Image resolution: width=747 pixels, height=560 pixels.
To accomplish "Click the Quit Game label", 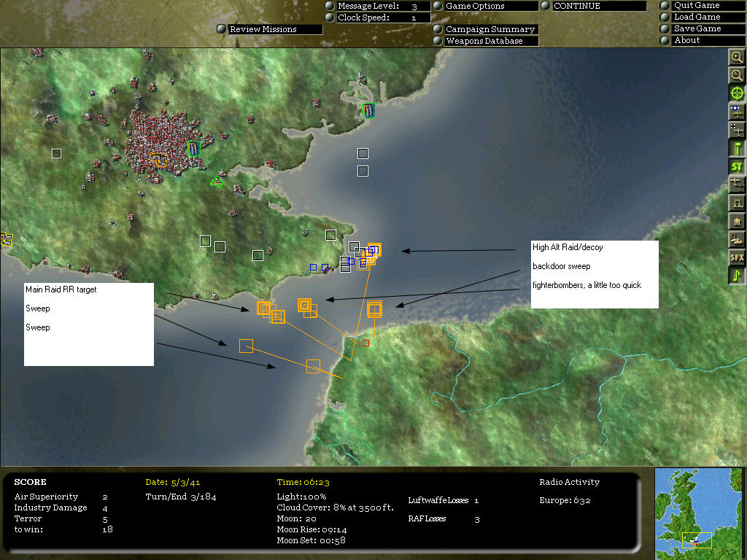I will click(697, 6).
